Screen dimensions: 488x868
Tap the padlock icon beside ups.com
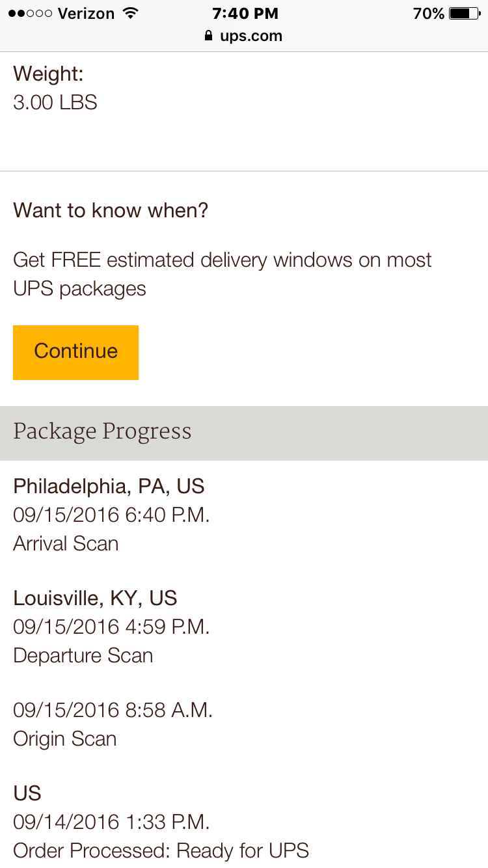pyautogui.click(x=208, y=36)
